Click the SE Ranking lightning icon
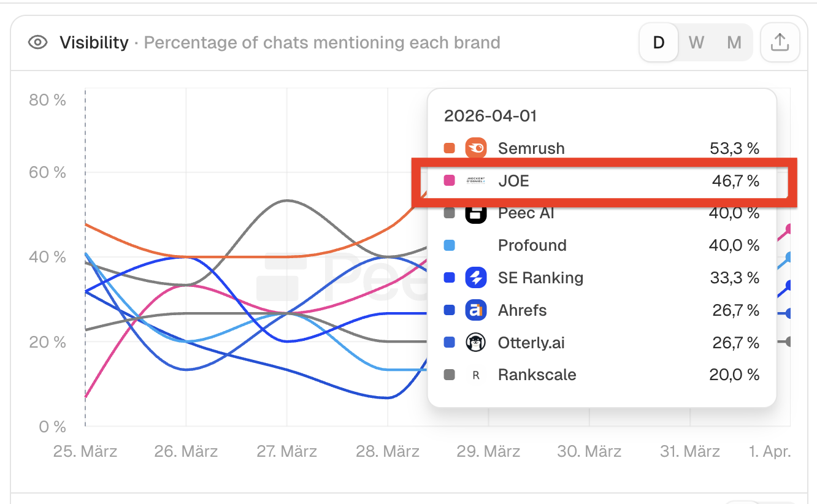 [x=475, y=277]
